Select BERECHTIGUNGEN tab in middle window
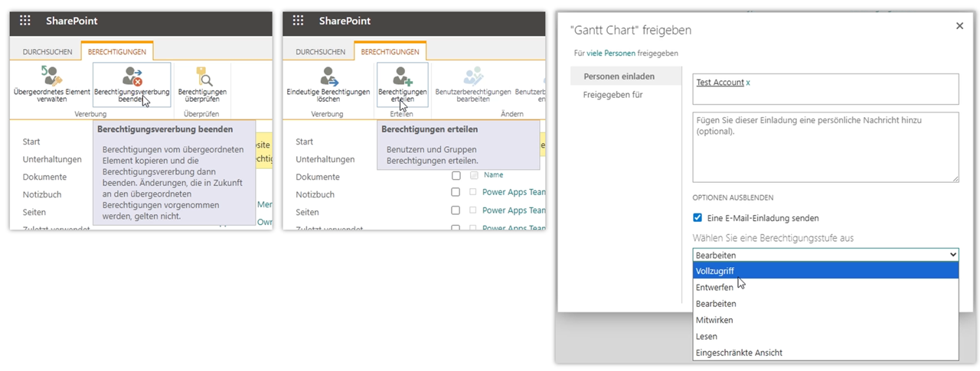Image resolution: width=980 pixels, height=371 pixels. click(390, 52)
